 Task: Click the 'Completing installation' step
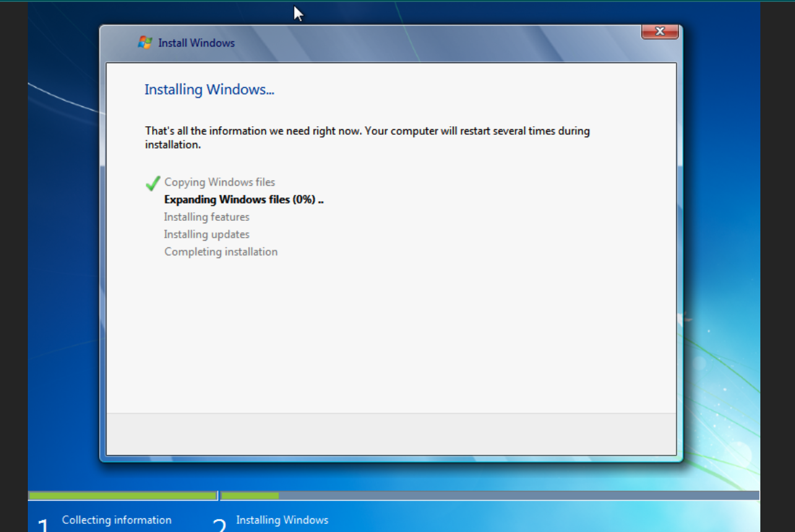tap(221, 252)
